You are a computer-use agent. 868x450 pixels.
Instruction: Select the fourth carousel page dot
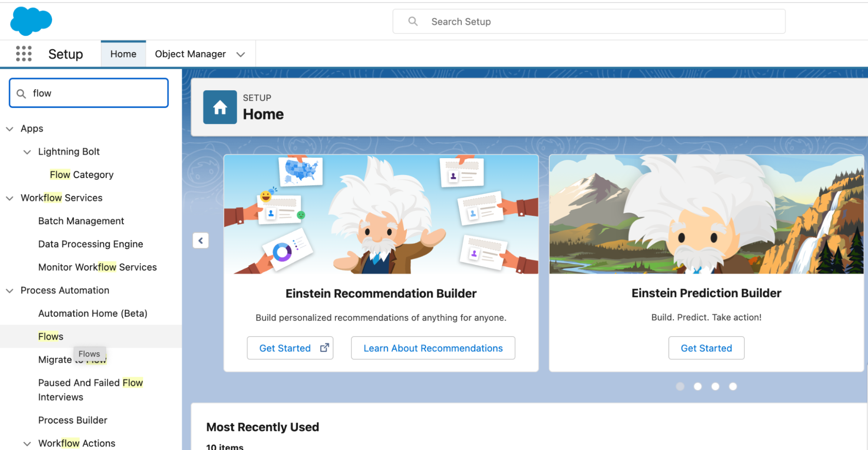click(733, 386)
